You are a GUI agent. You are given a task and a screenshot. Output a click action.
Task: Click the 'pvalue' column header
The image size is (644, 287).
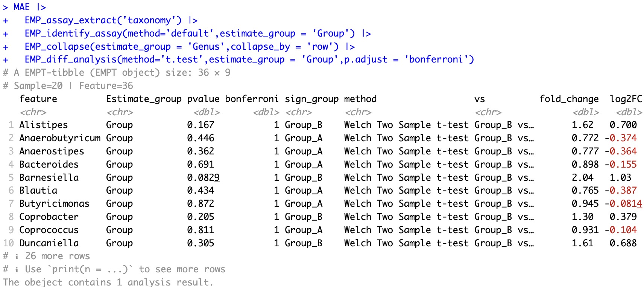(x=203, y=99)
